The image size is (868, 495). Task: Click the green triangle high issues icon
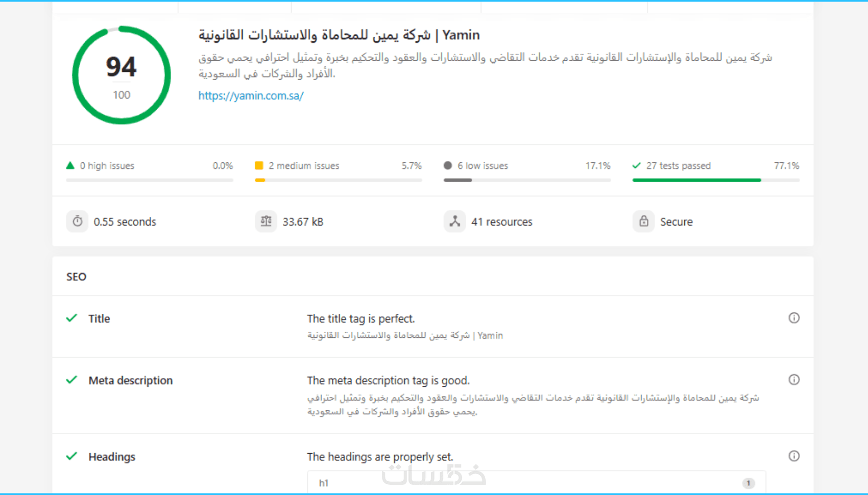click(x=70, y=165)
